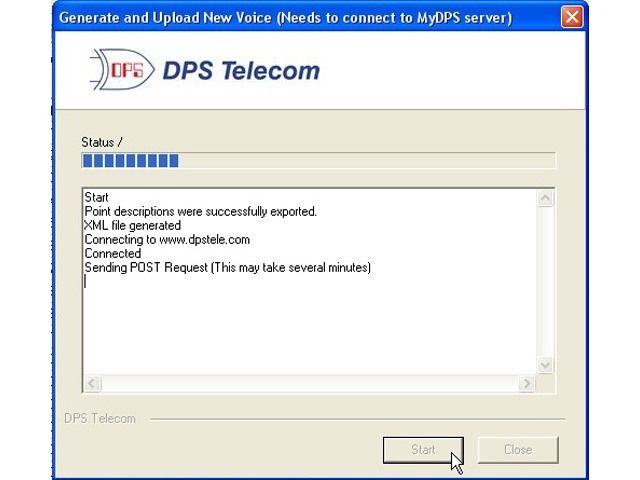This screenshot has height=480, width=640.
Task: Click the DPS logo emblem
Action: click(122, 70)
